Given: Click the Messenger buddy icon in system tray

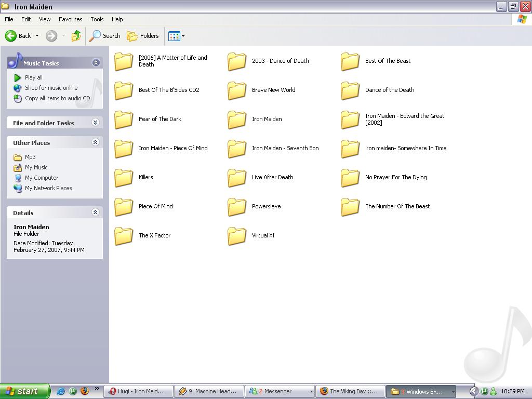Looking at the screenshot, I should pyautogui.click(x=494, y=391).
